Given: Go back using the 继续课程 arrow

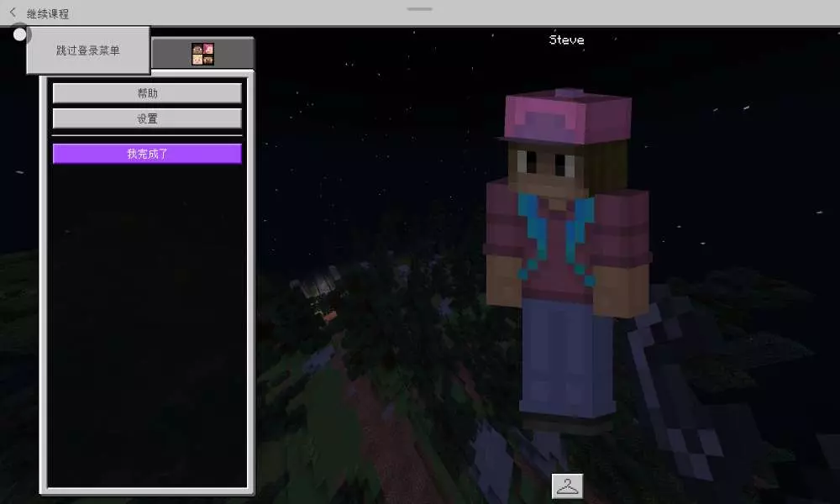Looking at the screenshot, I should point(13,13).
